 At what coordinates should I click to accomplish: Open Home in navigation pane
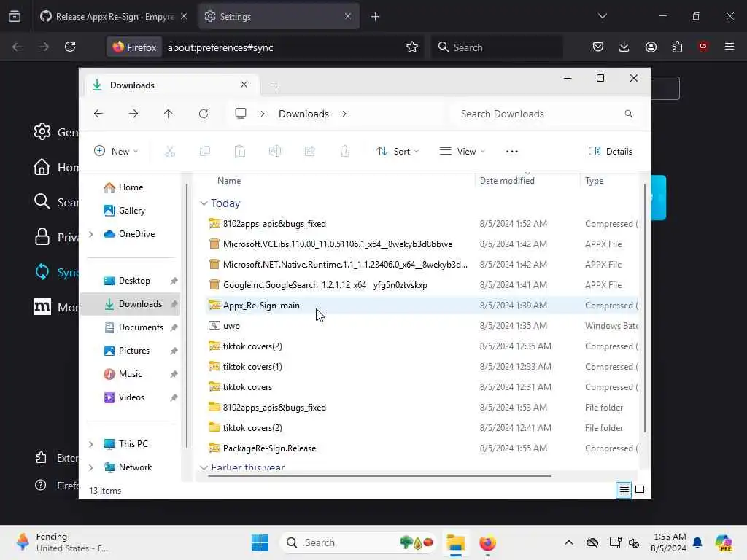pyautogui.click(x=130, y=187)
